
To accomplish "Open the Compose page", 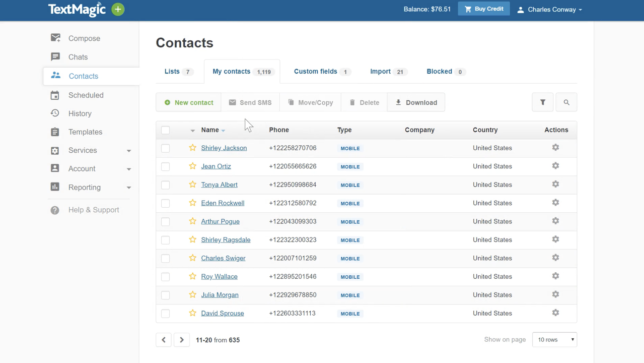I will (84, 38).
